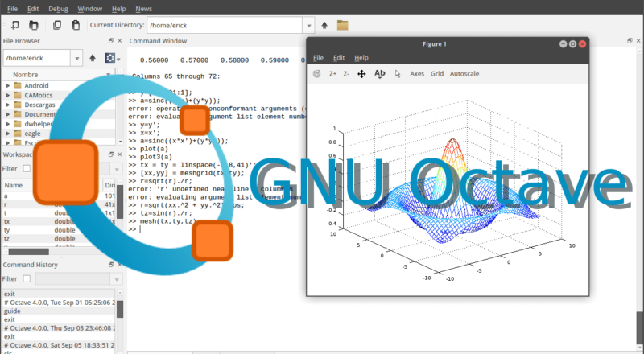This screenshot has height=354, width=644.
Task: Click the Copy icon in main toolbar
Action: [x=56, y=25]
